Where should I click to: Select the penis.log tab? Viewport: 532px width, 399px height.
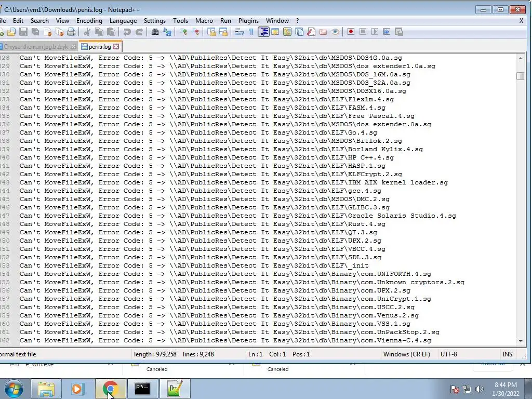coord(100,46)
